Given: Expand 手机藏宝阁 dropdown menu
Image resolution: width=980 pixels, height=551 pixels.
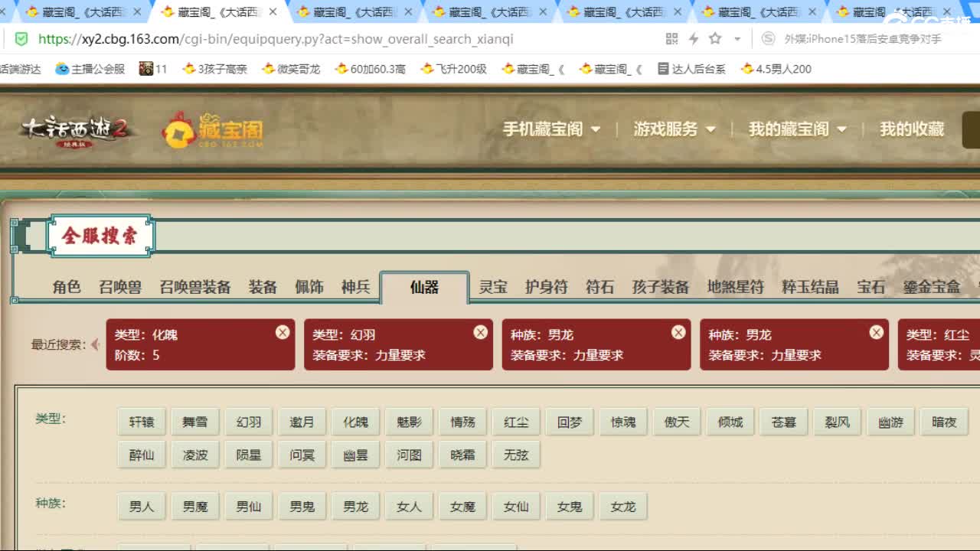Looking at the screenshot, I should click(551, 129).
